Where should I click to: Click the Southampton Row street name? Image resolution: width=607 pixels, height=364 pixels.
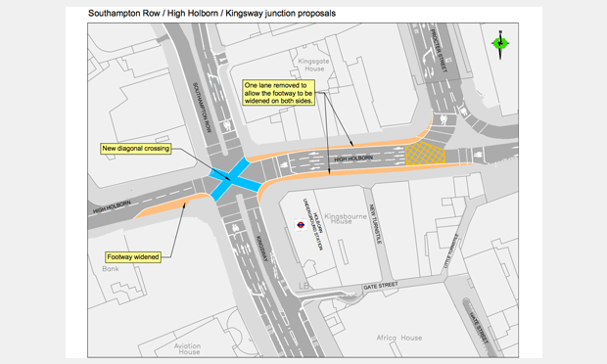pos(203,108)
